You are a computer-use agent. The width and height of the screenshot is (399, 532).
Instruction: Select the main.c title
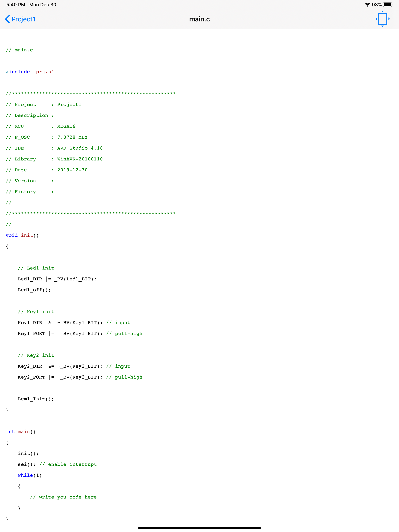[199, 19]
